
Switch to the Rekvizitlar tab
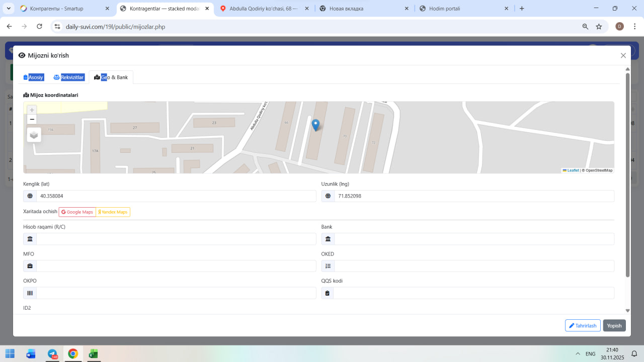pyautogui.click(x=69, y=77)
